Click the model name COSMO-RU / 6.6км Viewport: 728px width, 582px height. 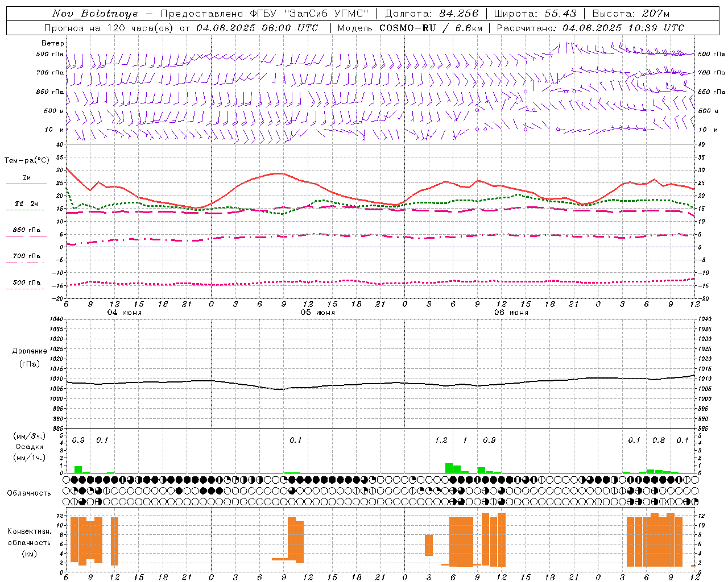(x=431, y=28)
